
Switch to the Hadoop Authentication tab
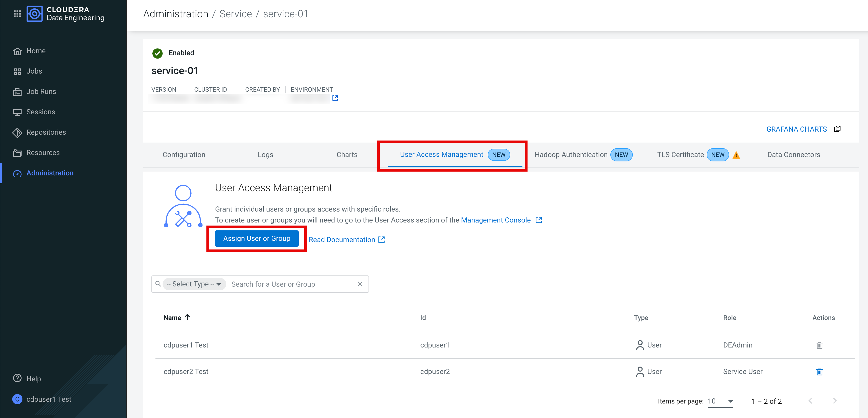[571, 155]
